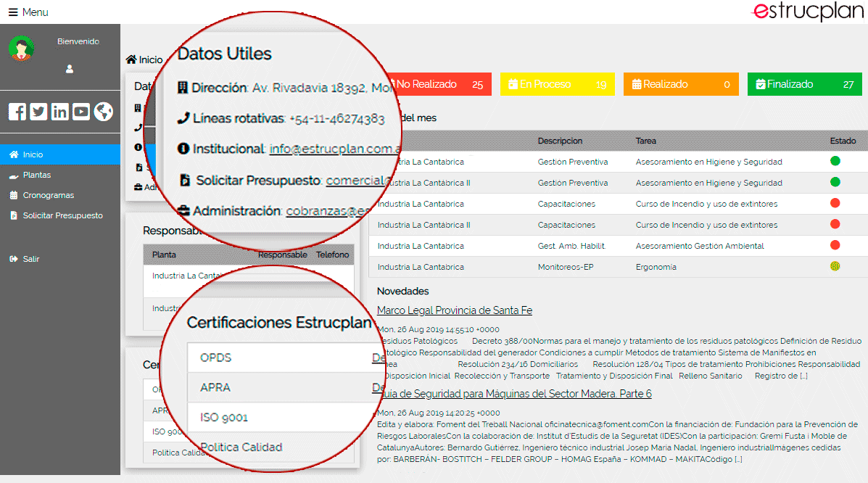This screenshot has width=868, height=483.
Task: Open the orange Realizado card
Action: click(681, 84)
